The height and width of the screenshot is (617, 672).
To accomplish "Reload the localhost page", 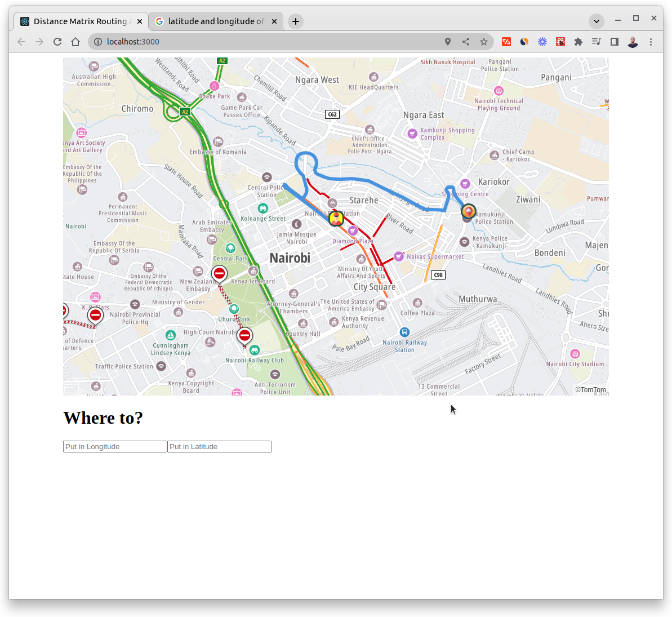I will 57,42.
